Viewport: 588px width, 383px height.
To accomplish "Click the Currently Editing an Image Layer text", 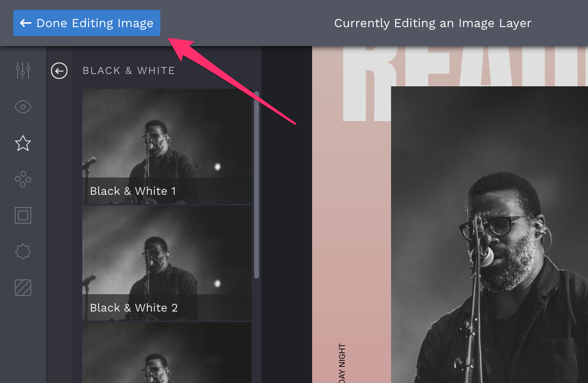I will click(x=433, y=23).
